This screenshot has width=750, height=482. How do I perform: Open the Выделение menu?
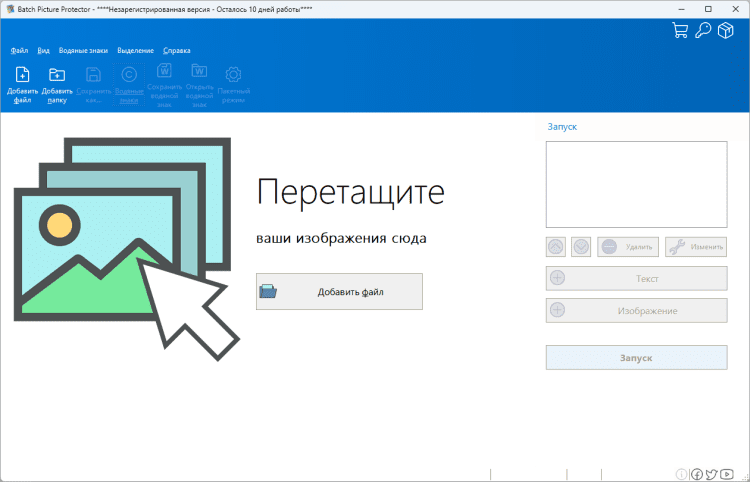coord(135,50)
